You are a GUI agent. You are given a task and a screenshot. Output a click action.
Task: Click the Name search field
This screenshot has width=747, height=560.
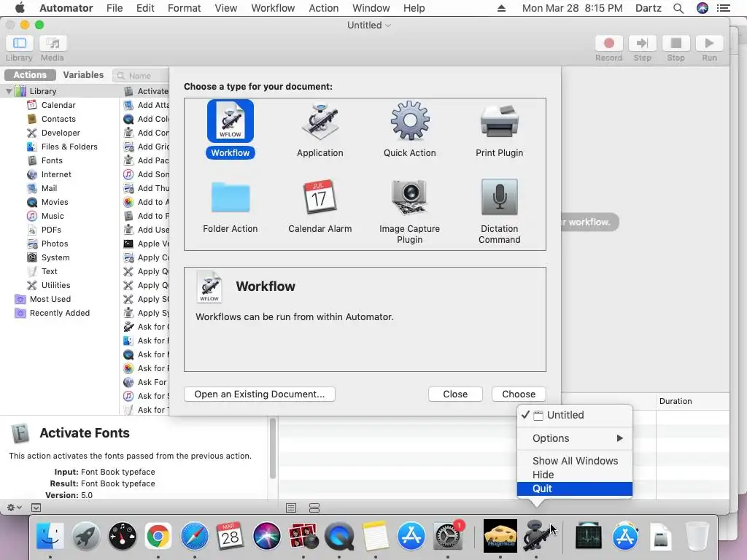click(x=141, y=76)
